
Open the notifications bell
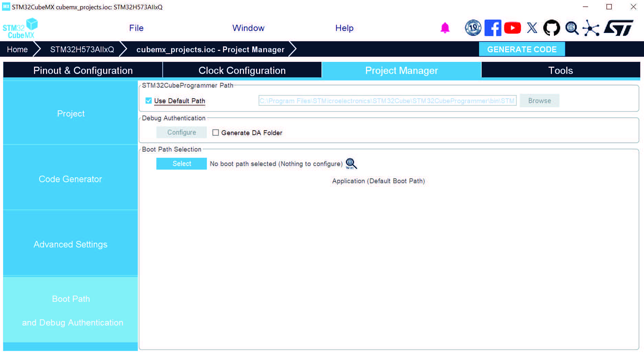(445, 28)
